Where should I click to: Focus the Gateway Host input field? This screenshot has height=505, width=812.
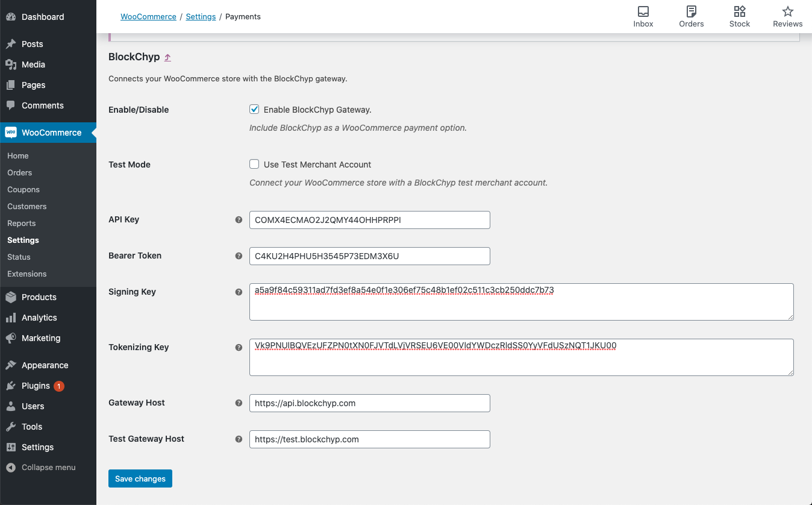[x=370, y=403]
